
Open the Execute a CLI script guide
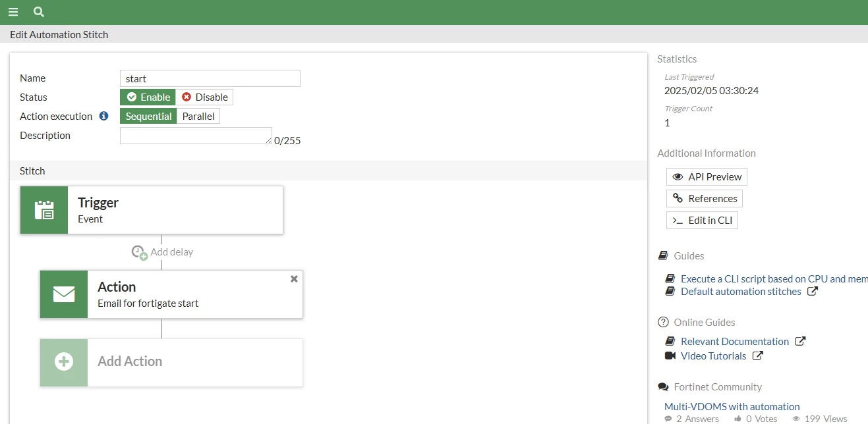pyautogui.click(x=774, y=278)
